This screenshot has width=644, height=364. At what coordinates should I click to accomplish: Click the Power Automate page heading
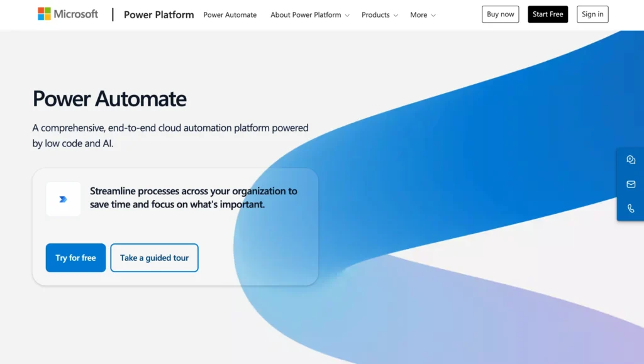pos(109,99)
